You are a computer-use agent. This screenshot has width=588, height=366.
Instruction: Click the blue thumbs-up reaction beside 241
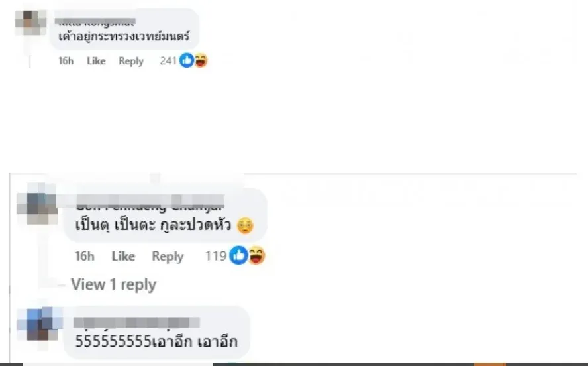click(187, 60)
